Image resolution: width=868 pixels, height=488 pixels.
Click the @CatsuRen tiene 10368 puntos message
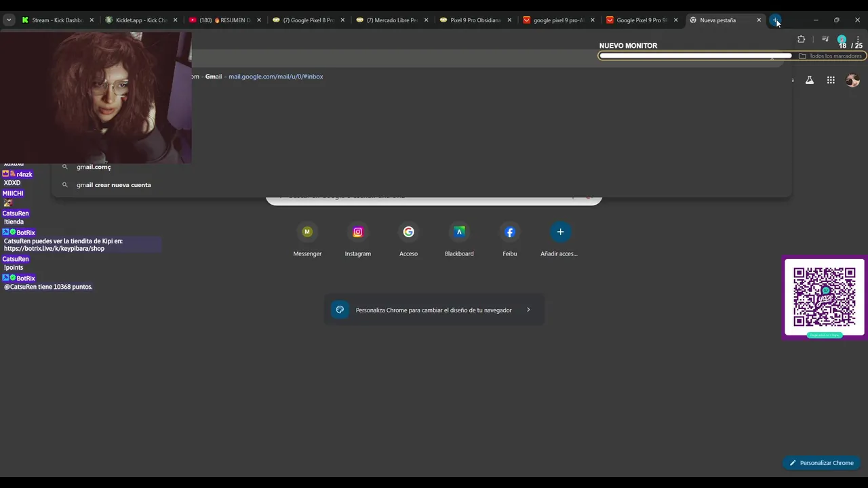[48, 287]
